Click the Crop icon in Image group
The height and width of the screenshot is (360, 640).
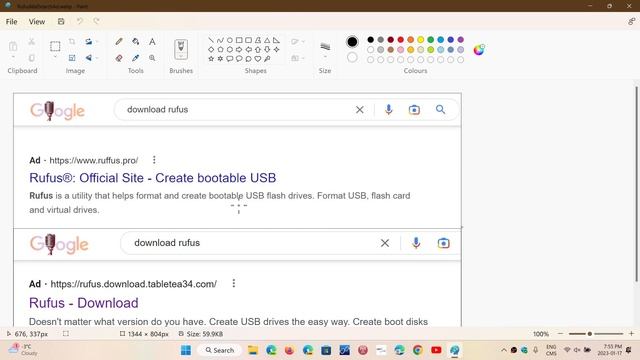coord(72,41)
